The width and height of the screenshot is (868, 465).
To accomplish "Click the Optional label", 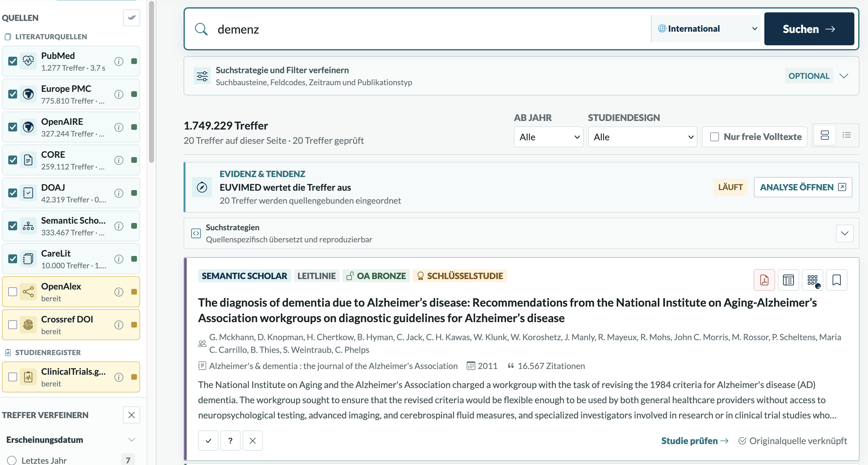I will tap(809, 76).
